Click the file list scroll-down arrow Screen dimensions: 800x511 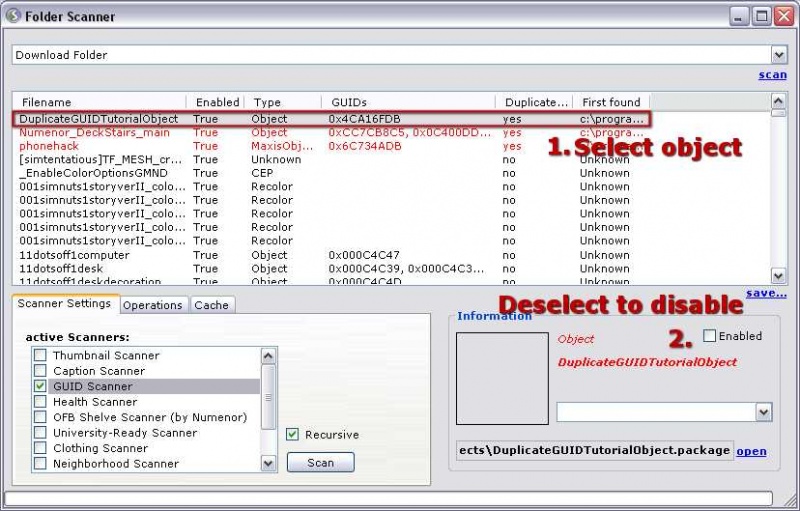point(778,276)
